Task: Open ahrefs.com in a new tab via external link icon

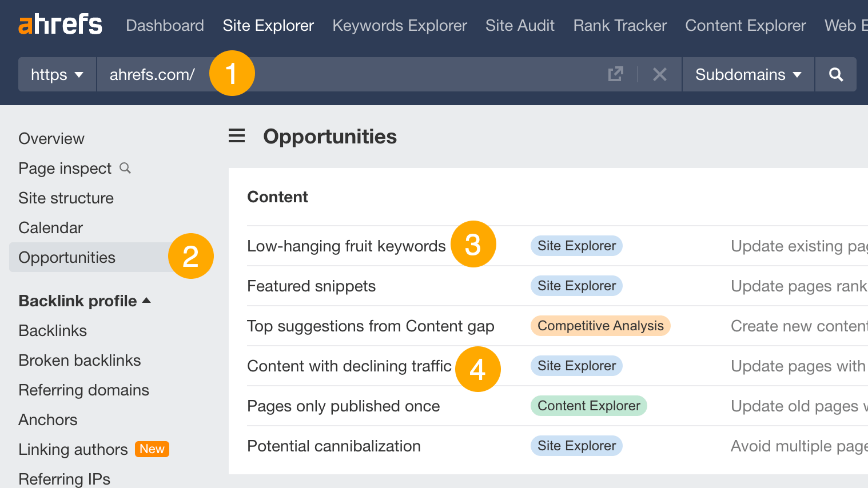Action: (615, 74)
